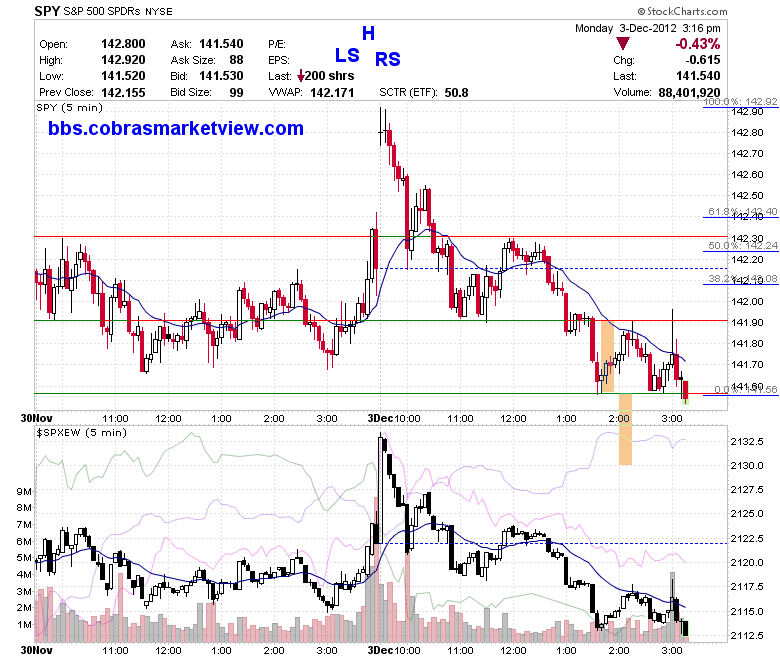This screenshot has height=659, width=780.
Task: Click the Prev Close value 142.155
Action: pyautogui.click(x=123, y=93)
